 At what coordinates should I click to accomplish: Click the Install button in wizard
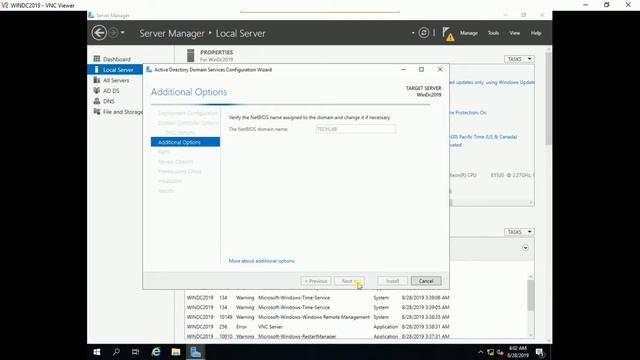[x=392, y=281]
